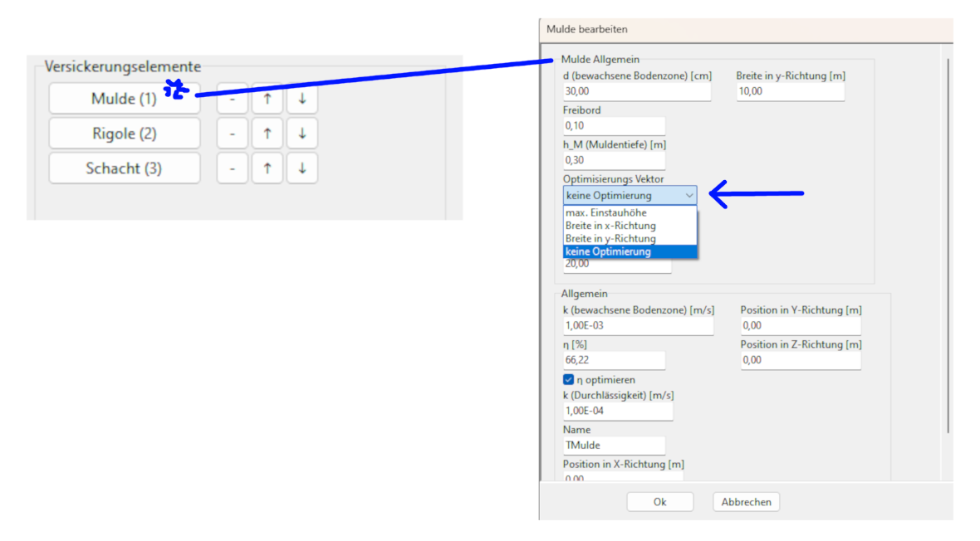Viewport: 980px width, 541px height.
Task: Remove the Rigole (2) element with minus
Action: (x=233, y=134)
